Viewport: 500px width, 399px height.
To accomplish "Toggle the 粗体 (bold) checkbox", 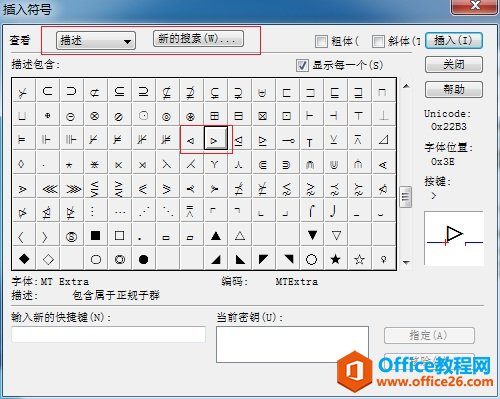I will [x=321, y=41].
